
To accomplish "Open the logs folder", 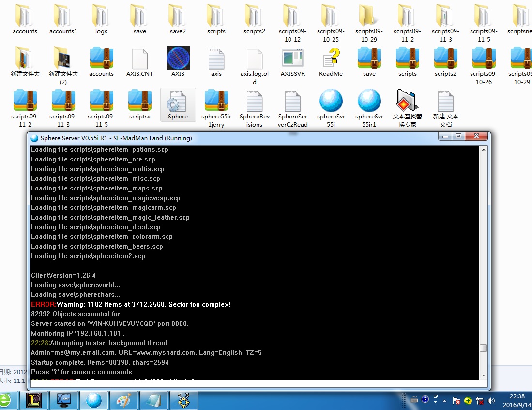I will pos(101,19).
